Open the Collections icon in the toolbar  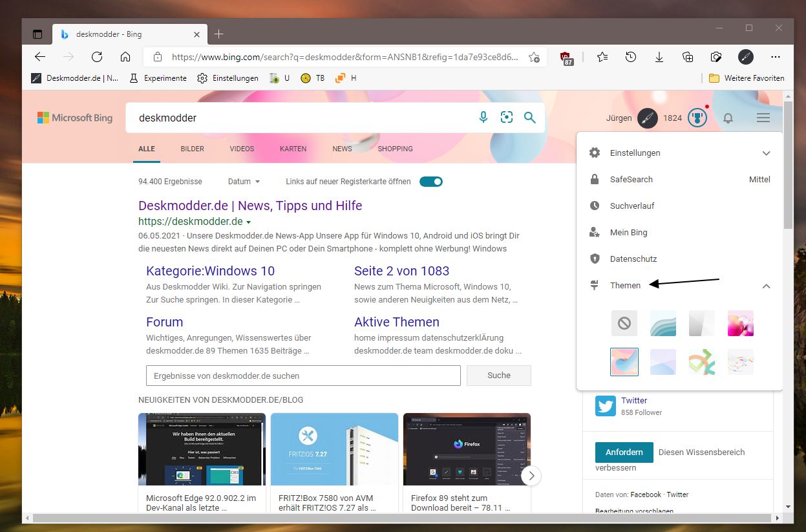click(x=688, y=57)
